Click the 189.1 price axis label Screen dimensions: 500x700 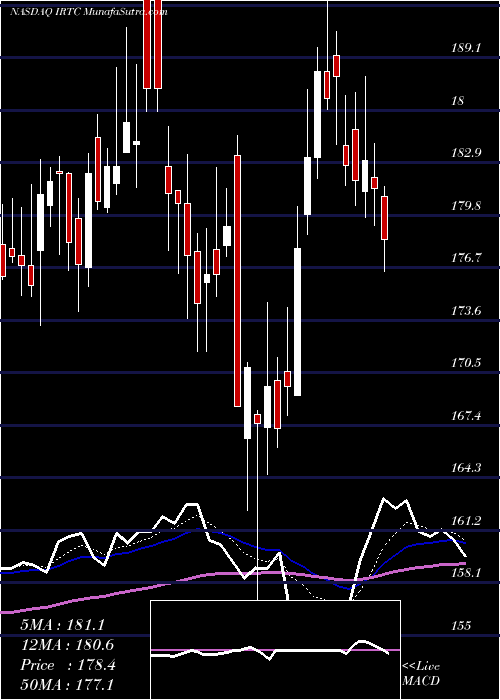click(x=465, y=48)
